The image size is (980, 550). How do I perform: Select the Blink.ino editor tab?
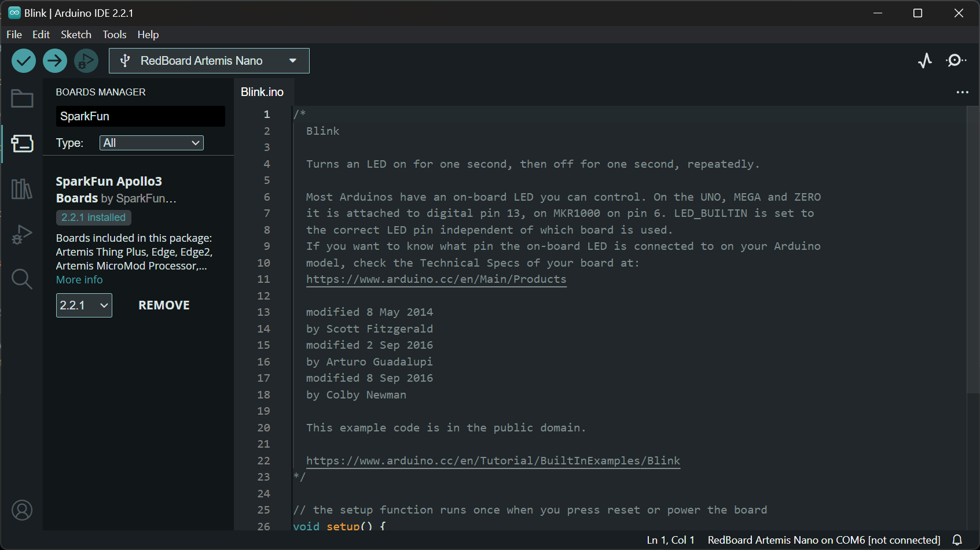tap(262, 92)
